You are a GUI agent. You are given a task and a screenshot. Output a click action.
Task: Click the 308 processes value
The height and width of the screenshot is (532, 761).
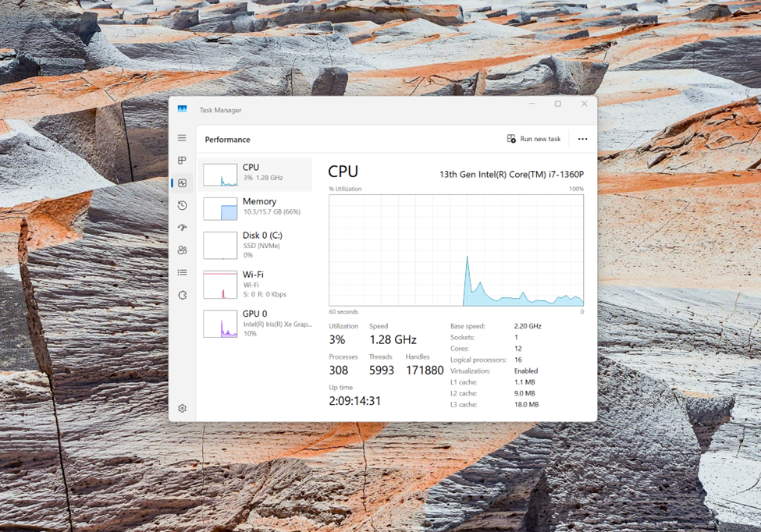tap(338, 371)
